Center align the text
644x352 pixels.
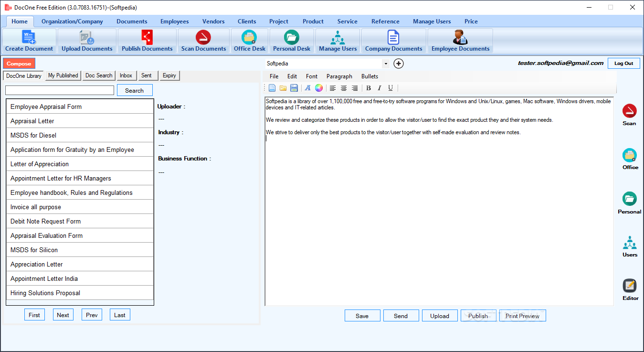click(344, 88)
